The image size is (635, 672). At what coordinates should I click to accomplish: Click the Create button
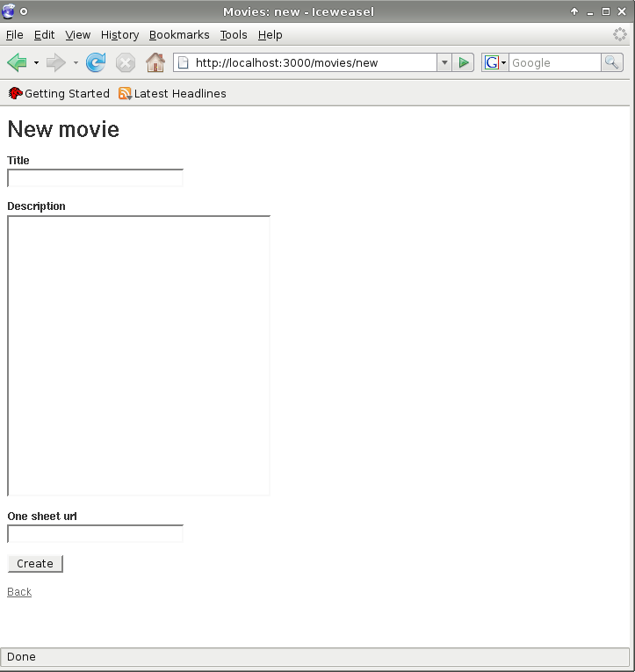[x=35, y=564]
